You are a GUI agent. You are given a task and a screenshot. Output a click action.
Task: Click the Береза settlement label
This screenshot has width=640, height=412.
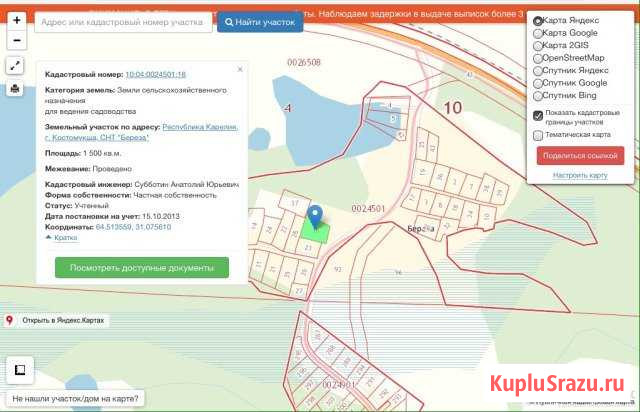click(421, 229)
